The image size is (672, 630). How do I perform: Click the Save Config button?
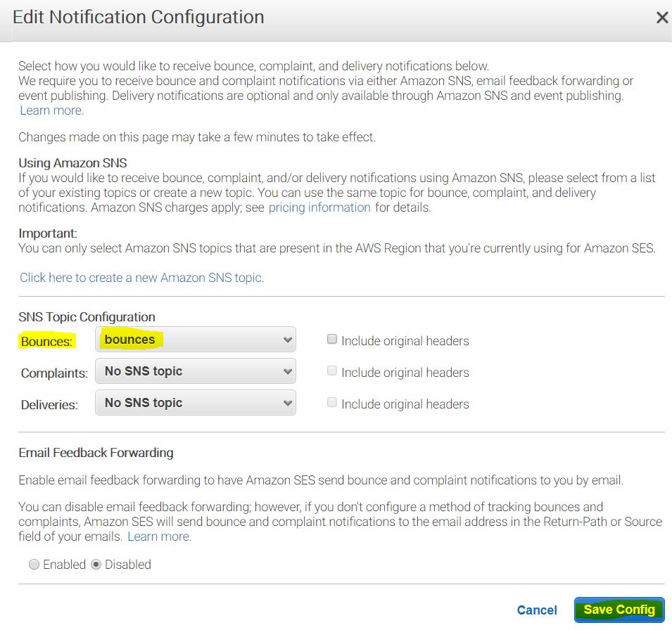[x=619, y=610]
